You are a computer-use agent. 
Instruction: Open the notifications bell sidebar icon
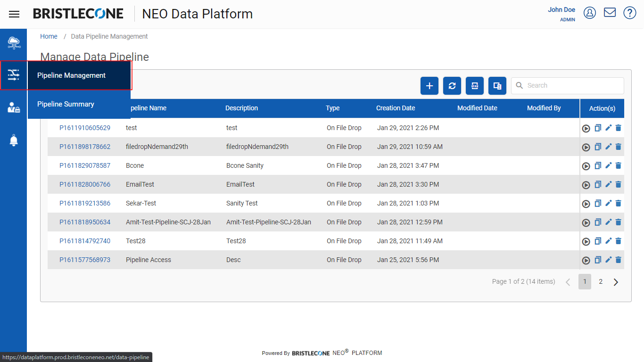14,140
